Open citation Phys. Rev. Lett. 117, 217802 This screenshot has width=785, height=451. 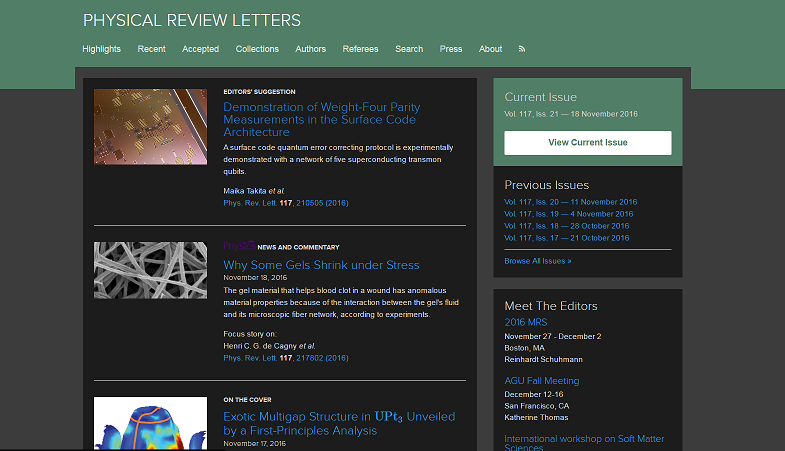(x=286, y=358)
